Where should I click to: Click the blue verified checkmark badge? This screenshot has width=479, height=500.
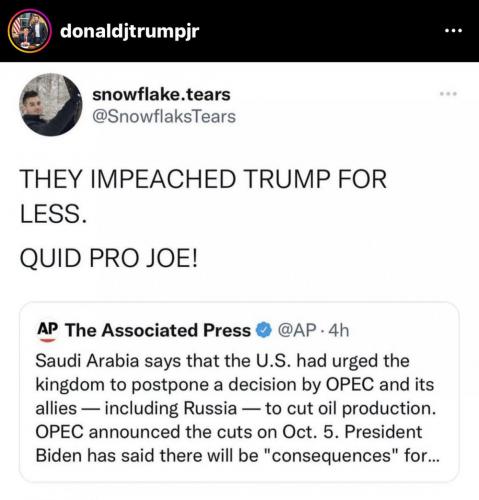264,330
